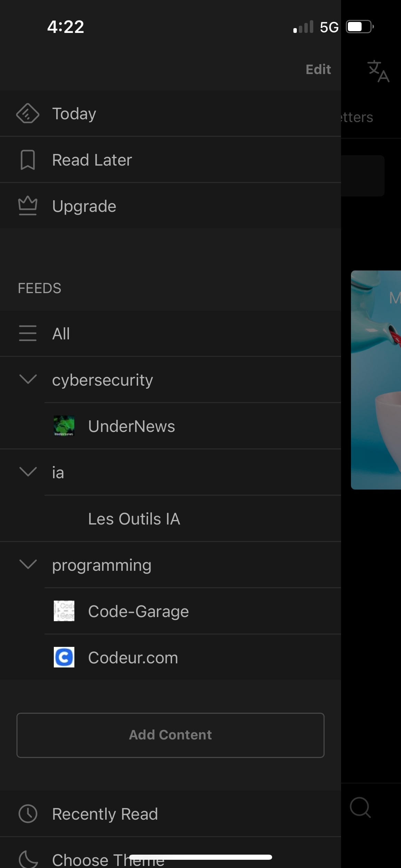Tap the Recently Read clock icon
This screenshot has height=868, width=401.
coord(28,814)
